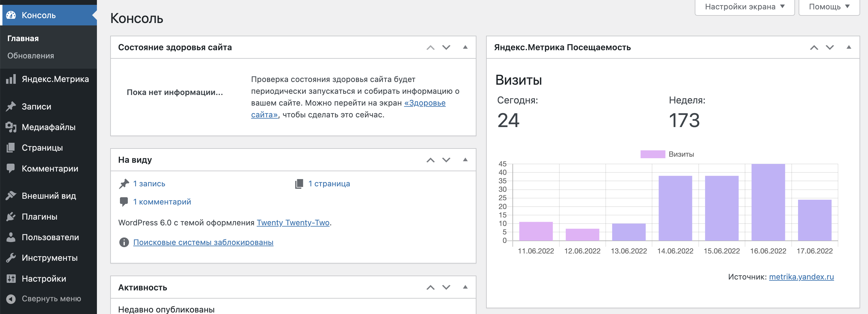Open the Яндекс.Метрика menu item

[48, 79]
